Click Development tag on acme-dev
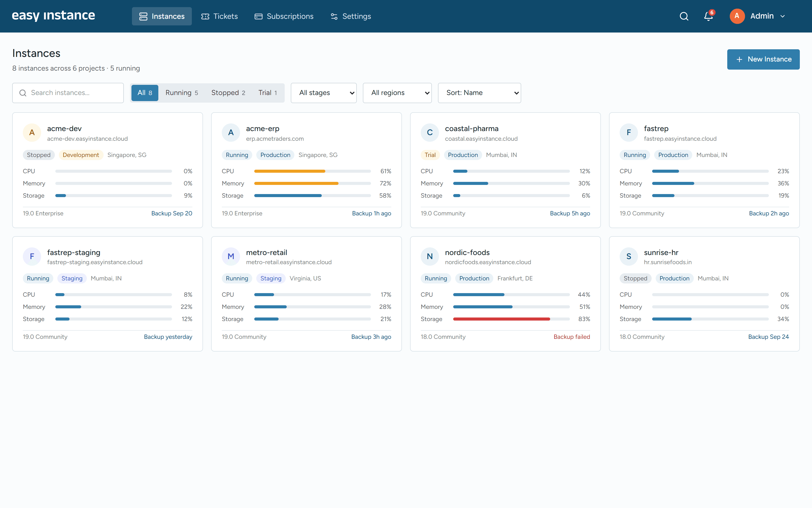812x508 pixels. coord(80,155)
